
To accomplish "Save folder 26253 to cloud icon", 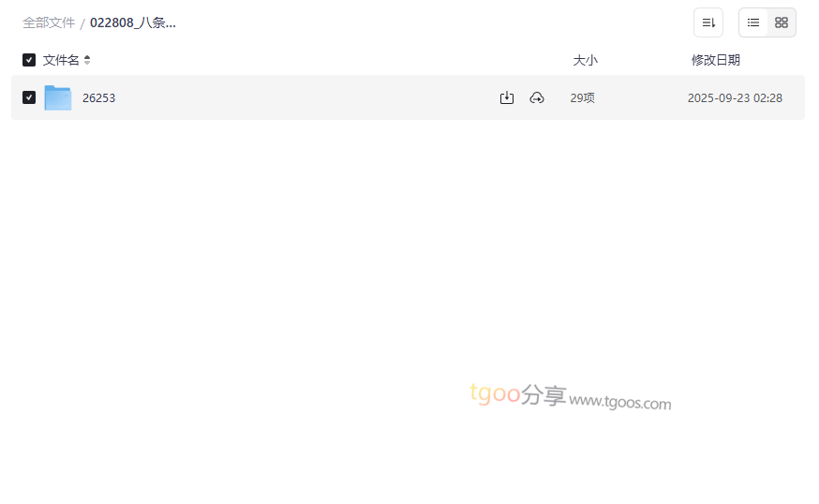I will pos(537,97).
